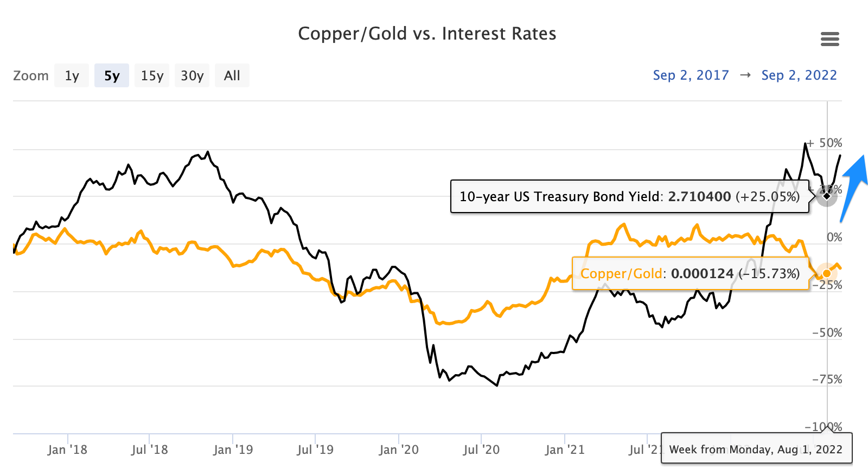The width and height of the screenshot is (868, 475).
Task: Click the Jul '19 x-axis label
Action: (x=315, y=450)
